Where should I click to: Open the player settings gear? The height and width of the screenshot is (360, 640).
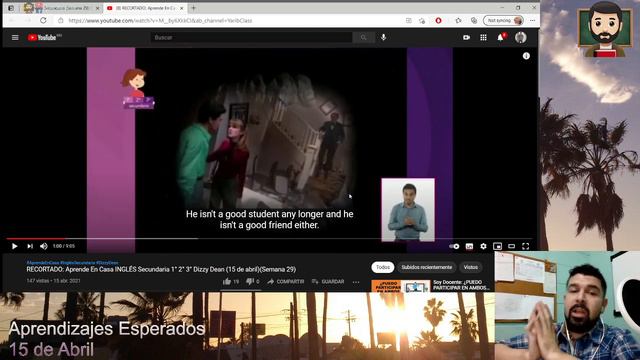click(x=483, y=246)
